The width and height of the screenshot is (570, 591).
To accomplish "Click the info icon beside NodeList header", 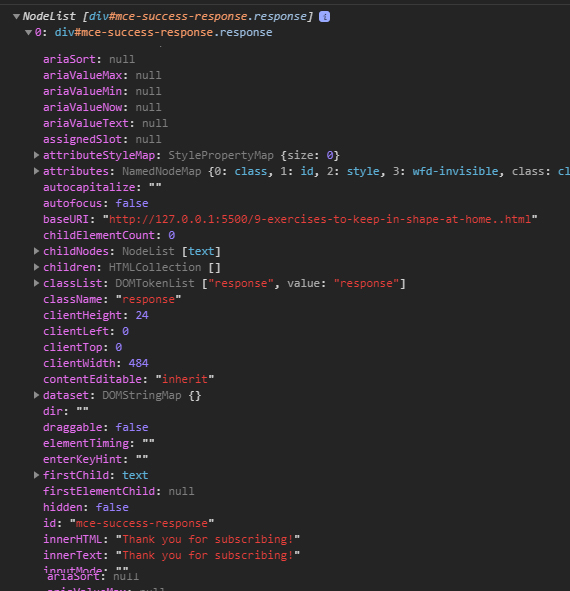I will point(324,17).
